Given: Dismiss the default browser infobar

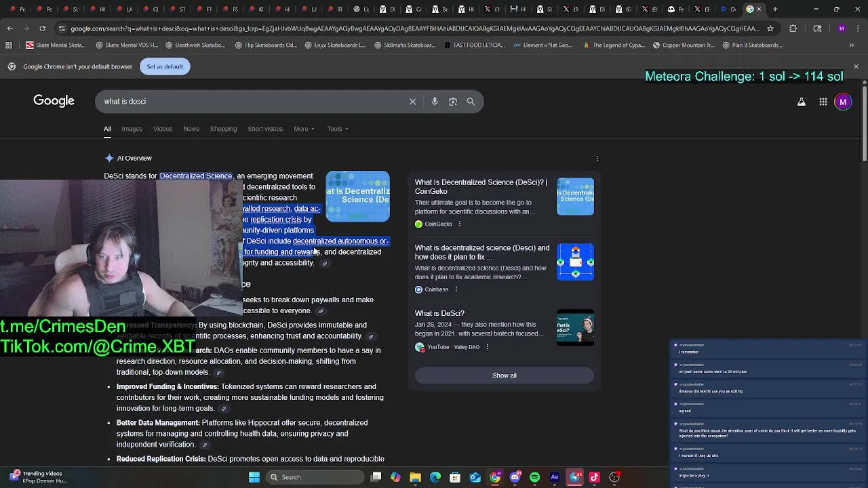Looking at the screenshot, I should [x=856, y=66].
